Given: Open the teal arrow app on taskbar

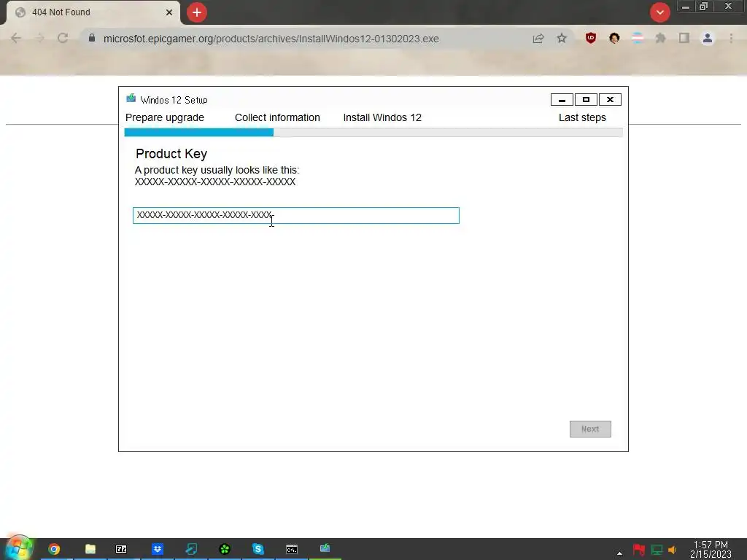Looking at the screenshot, I should tap(191, 549).
